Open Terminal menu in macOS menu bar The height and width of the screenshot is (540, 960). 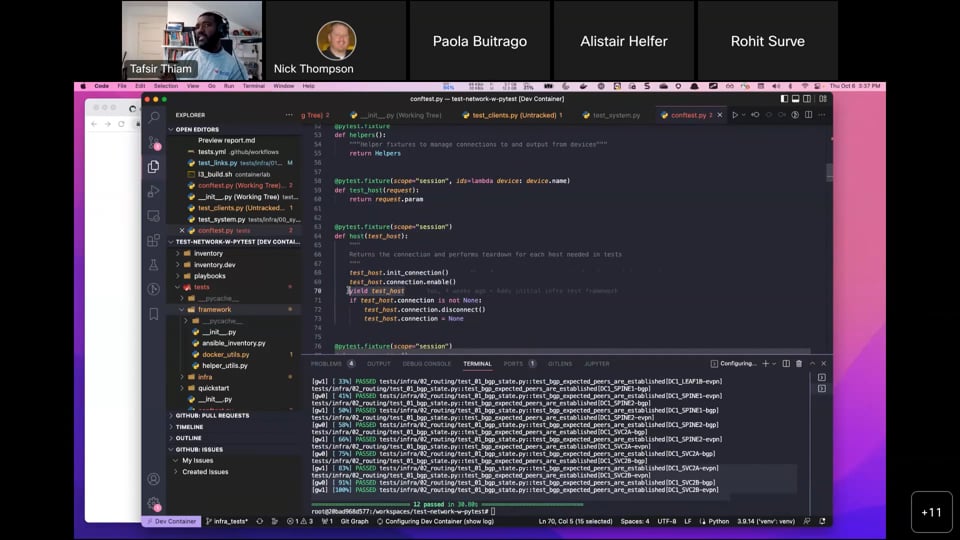point(253,86)
